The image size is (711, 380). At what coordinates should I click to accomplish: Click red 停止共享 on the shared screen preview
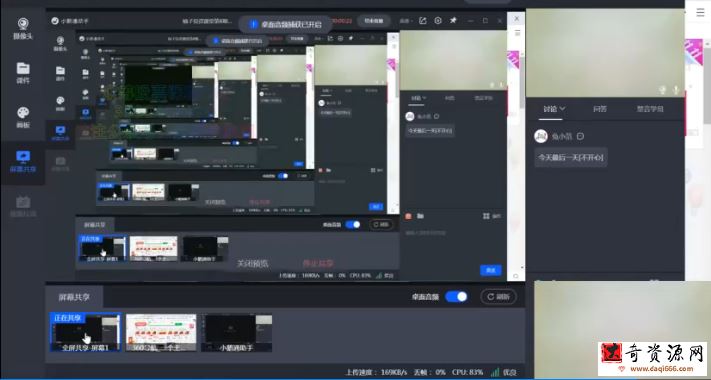[318, 263]
